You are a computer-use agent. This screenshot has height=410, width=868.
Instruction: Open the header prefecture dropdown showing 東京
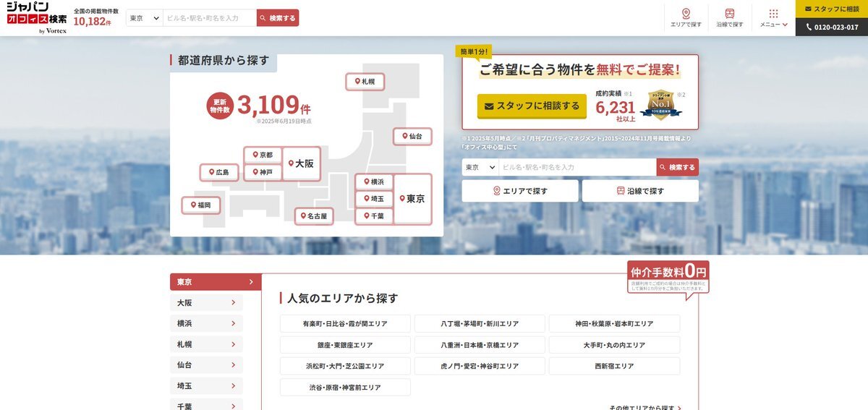[145, 18]
